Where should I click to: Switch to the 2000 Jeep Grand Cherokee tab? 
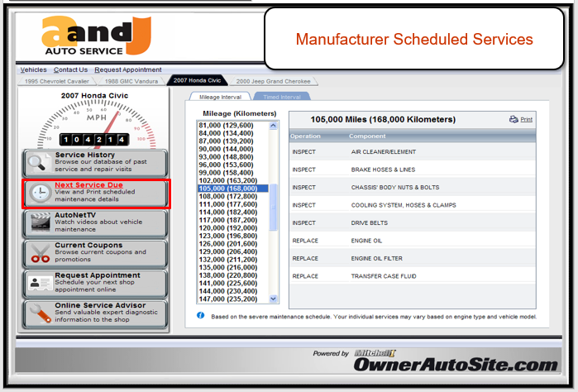273,81
